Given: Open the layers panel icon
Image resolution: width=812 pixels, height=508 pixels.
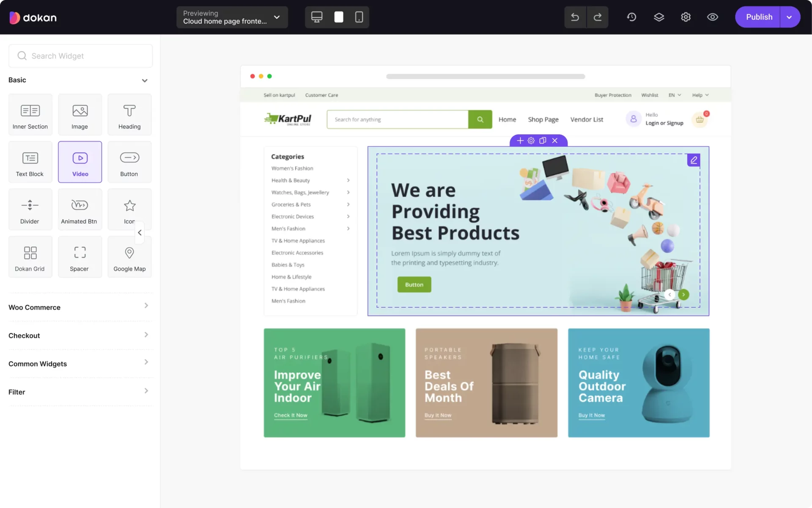Looking at the screenshot, I should click(659, 17).
